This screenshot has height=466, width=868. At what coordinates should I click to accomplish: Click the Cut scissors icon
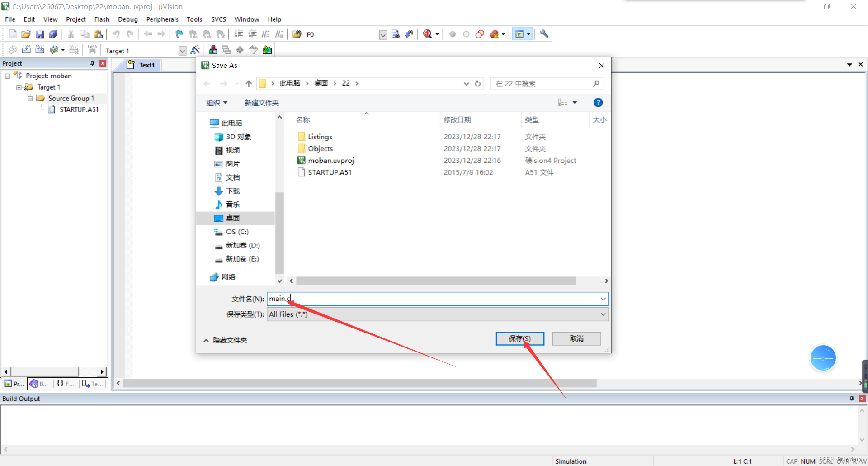(x=71, y=34)
